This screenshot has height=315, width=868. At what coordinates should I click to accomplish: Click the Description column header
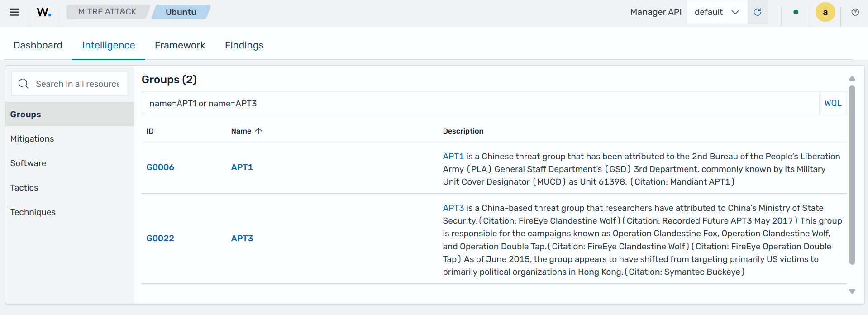coord(463,131)
